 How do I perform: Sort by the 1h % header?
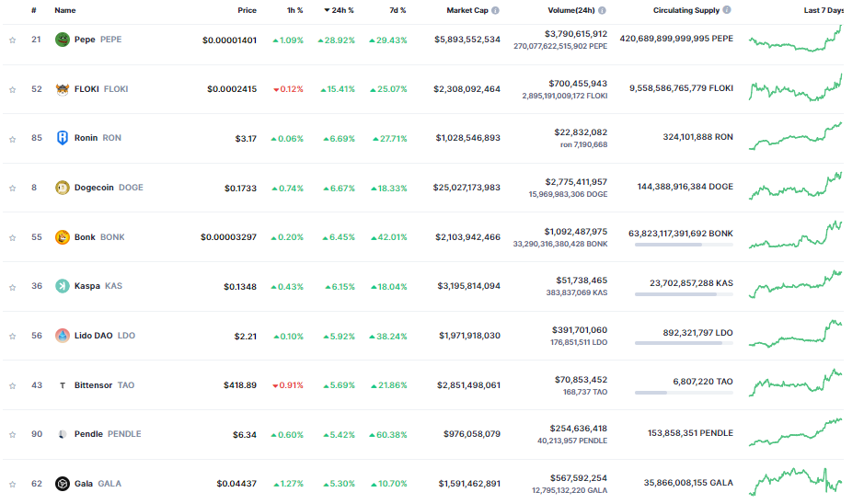coord(294,10)
